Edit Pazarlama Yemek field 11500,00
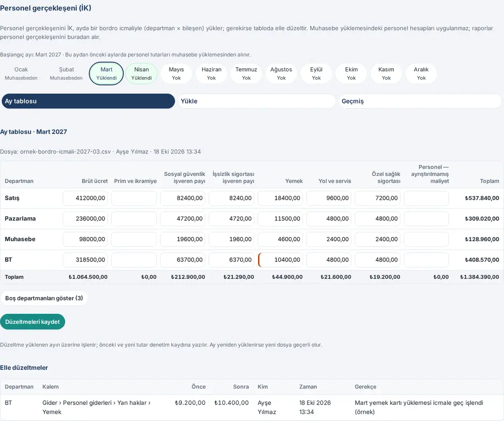The image size is (504, 421). click(x=280, y=219)
